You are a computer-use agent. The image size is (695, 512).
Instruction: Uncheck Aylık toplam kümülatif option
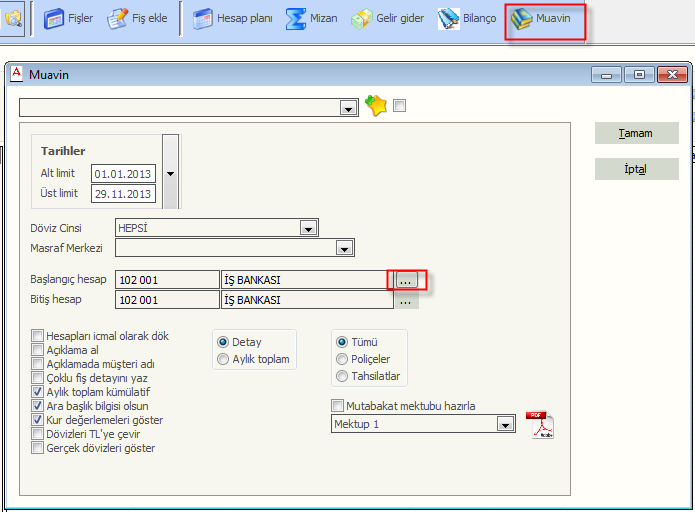coord(38,392)
